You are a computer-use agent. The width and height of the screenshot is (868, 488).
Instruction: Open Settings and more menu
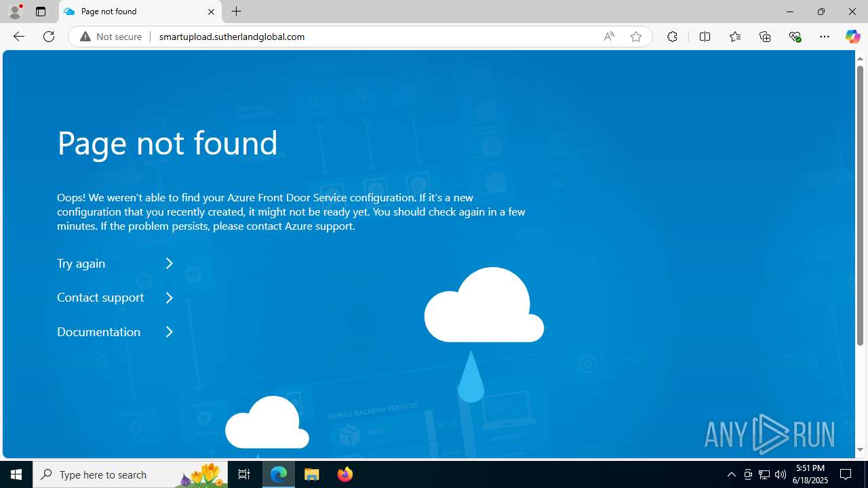click(x=825, y=37)
